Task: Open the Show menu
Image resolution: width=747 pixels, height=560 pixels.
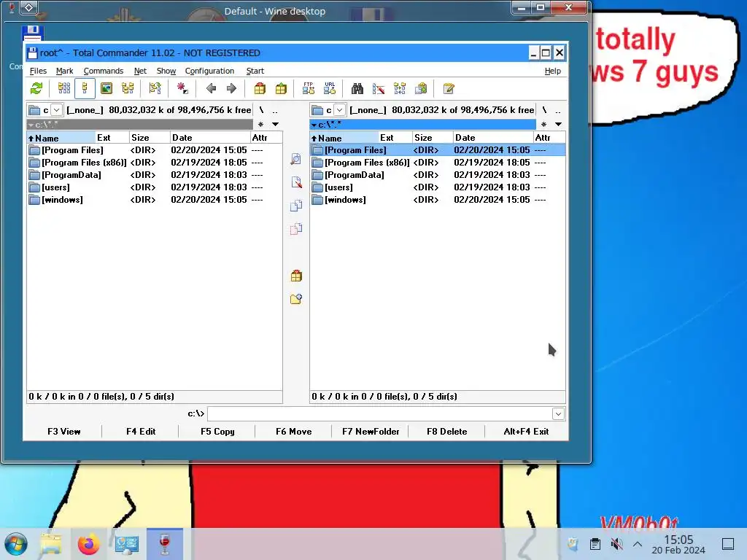Action: (166, 71)
